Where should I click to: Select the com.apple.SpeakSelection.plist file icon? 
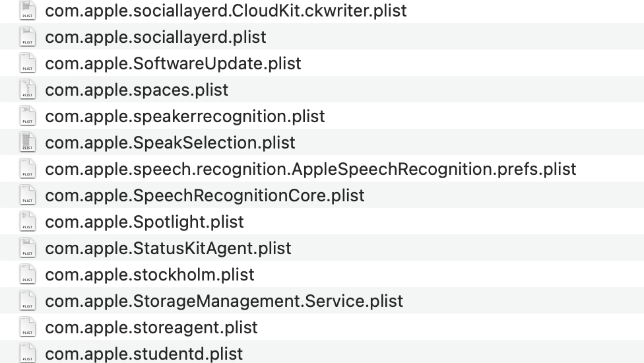(x=28, y=142)
